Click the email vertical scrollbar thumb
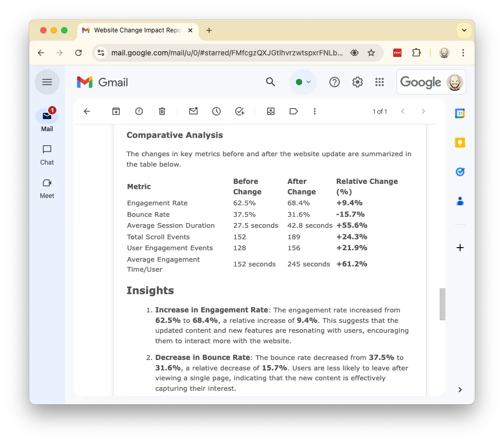This screenshot has width=504, height=443. [442, 304]
